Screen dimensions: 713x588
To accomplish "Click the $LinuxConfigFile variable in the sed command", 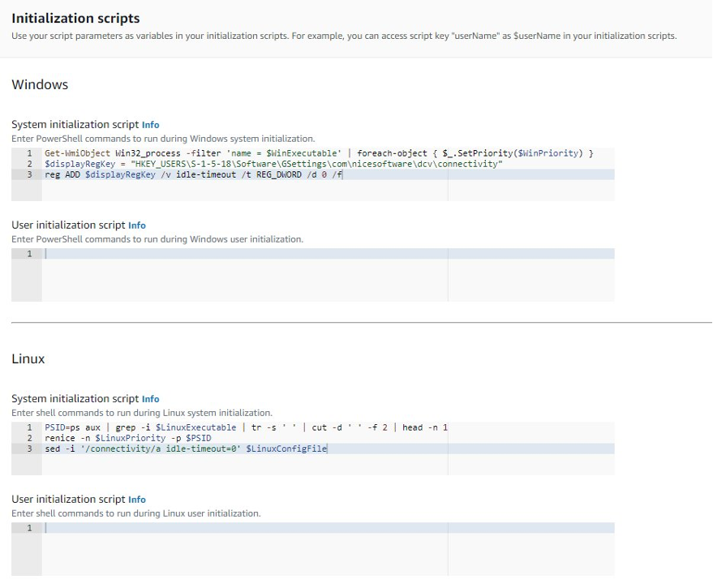I will (288, 448).
